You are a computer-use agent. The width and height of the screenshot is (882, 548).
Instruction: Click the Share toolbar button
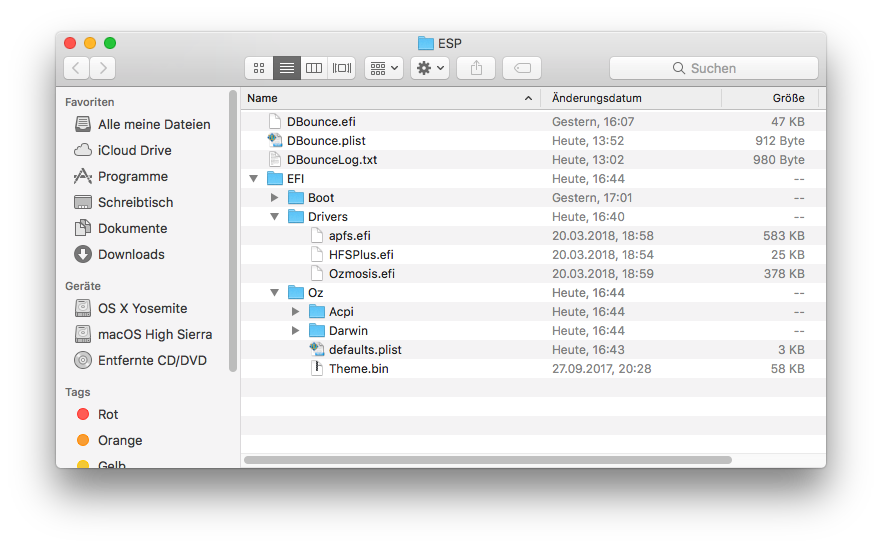pos(476,68)
